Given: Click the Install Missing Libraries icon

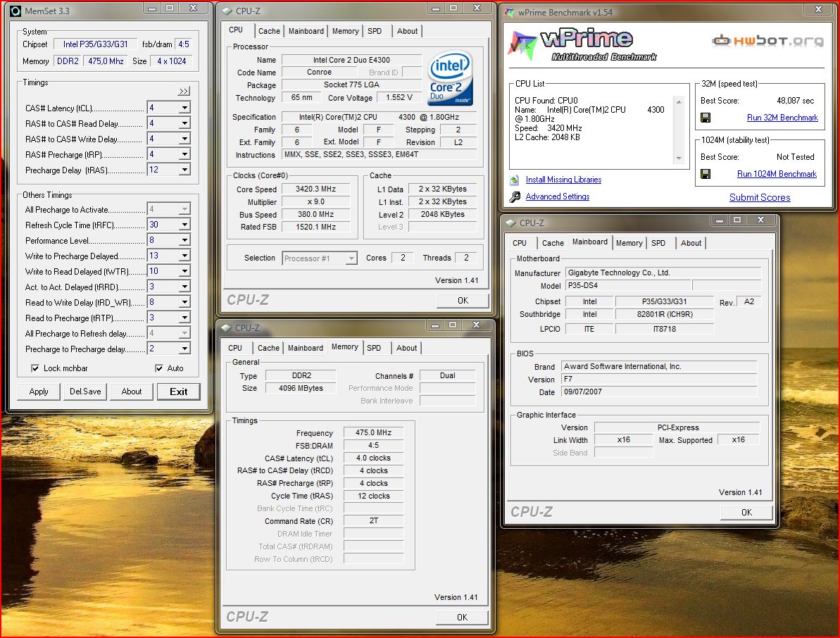Looking at the screenshot, I should [515, 180].
